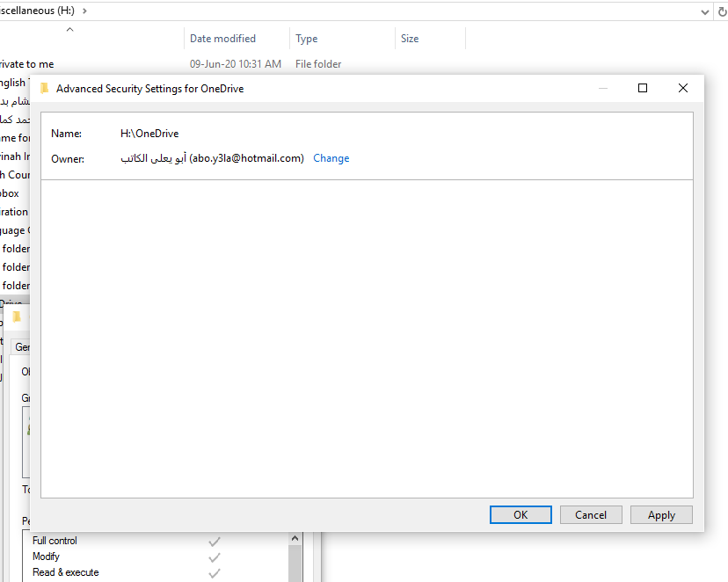Click the Change owner link

(x=331, y=158)
